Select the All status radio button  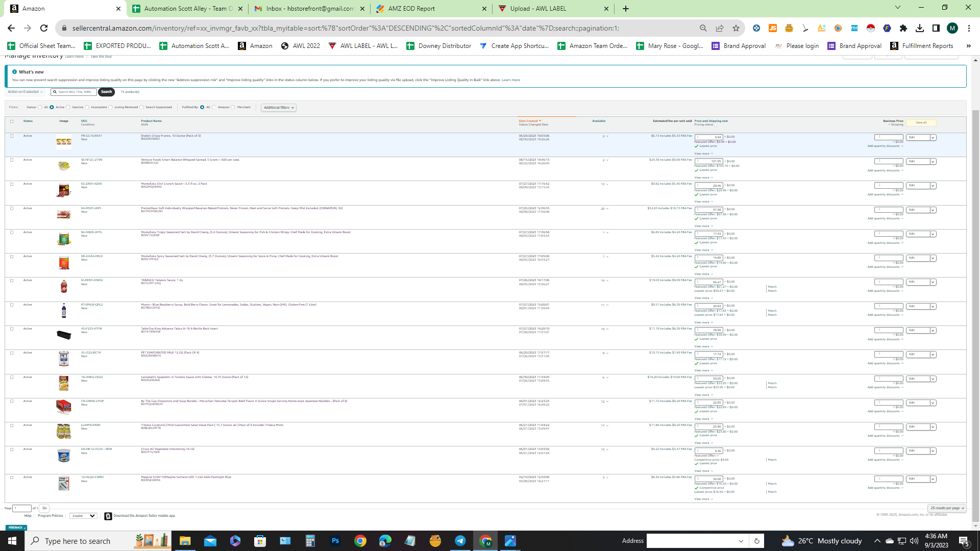pos(40,107)
